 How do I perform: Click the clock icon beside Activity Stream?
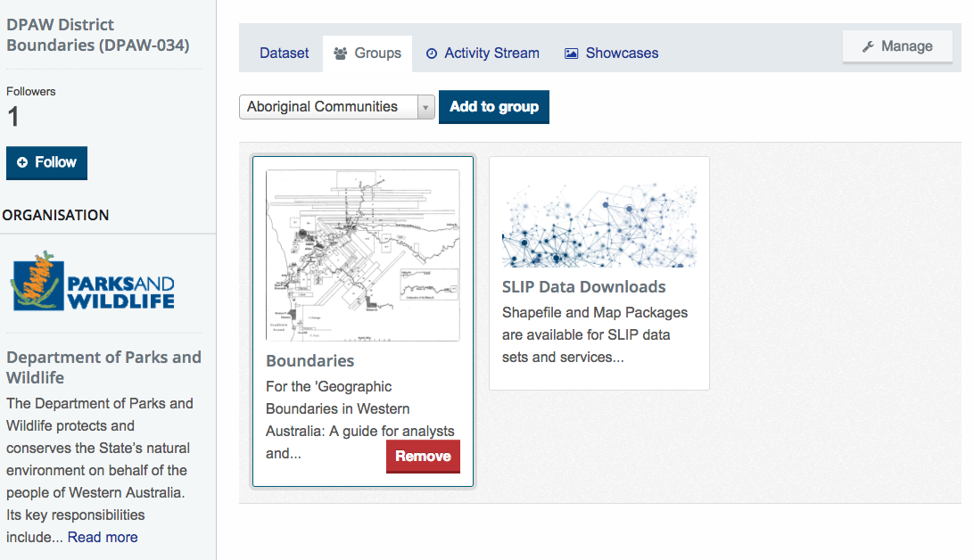432,54
